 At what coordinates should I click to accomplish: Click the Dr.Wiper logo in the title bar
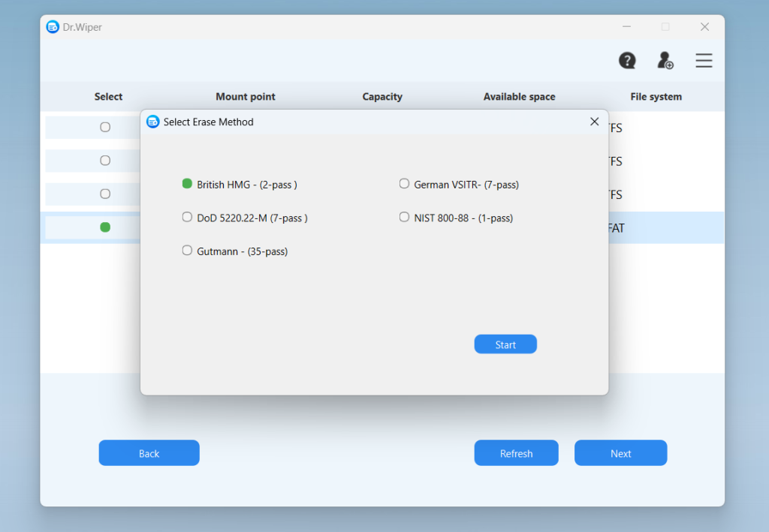pyautogui.click(x=53, y=26)
